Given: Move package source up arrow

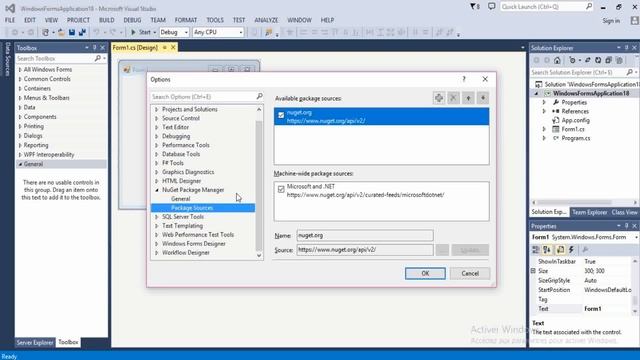Looking at the screenshot, I should (468, 98).
